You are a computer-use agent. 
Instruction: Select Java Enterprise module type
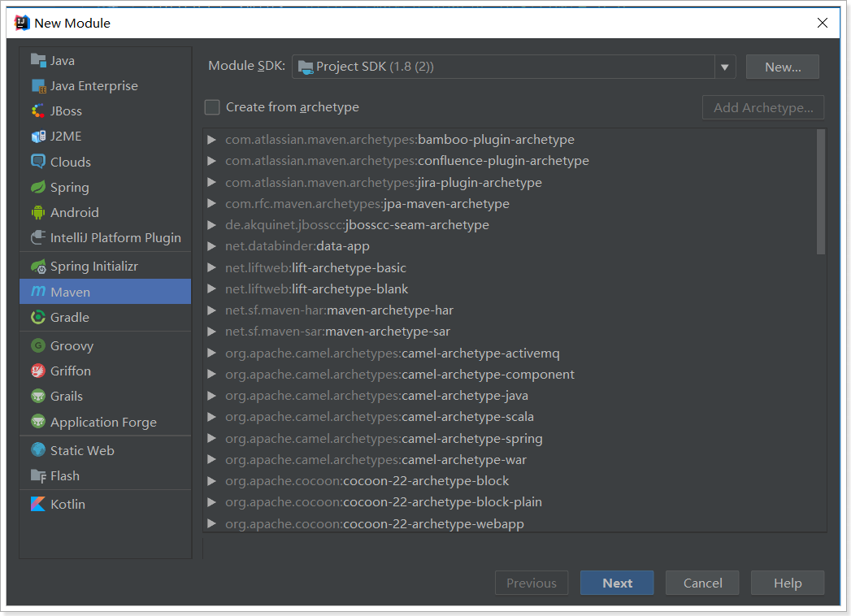coord(93,86)
